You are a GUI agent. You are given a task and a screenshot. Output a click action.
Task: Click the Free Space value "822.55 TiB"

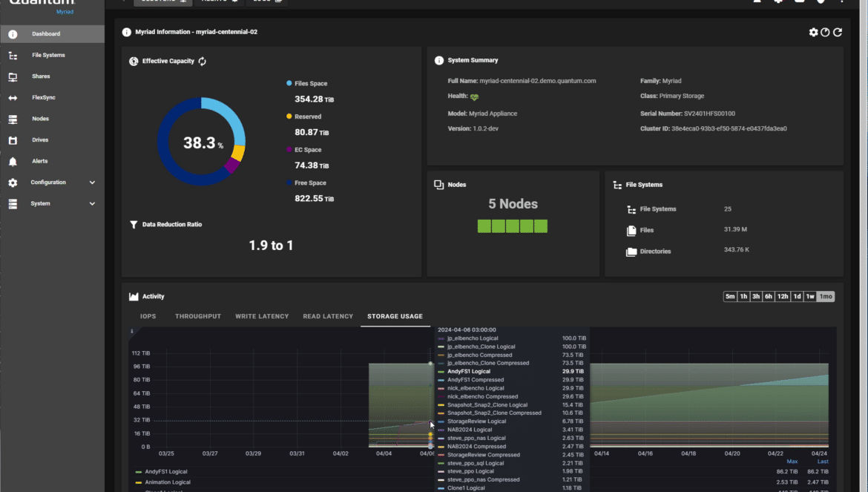click(315, 199)
